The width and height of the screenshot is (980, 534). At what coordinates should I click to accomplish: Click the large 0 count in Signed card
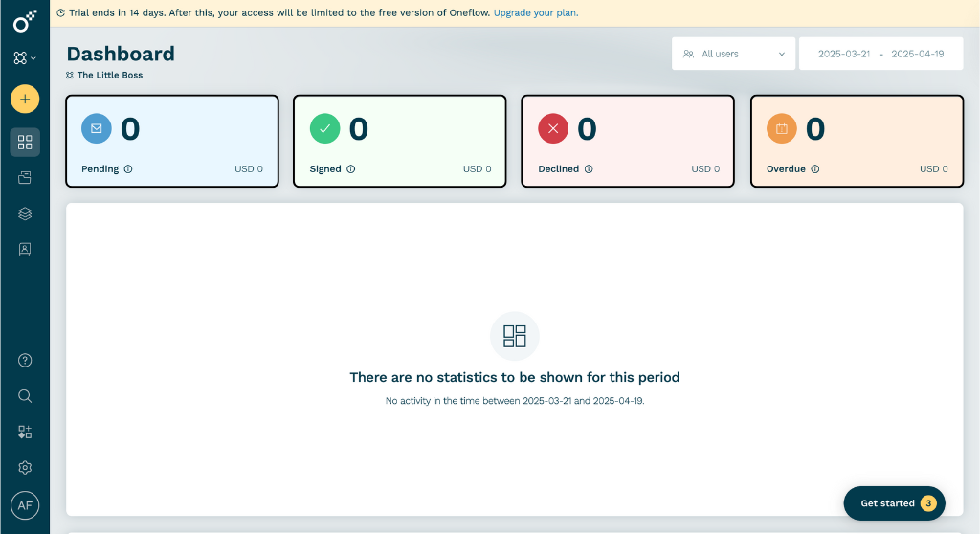(x=359, y=129)
